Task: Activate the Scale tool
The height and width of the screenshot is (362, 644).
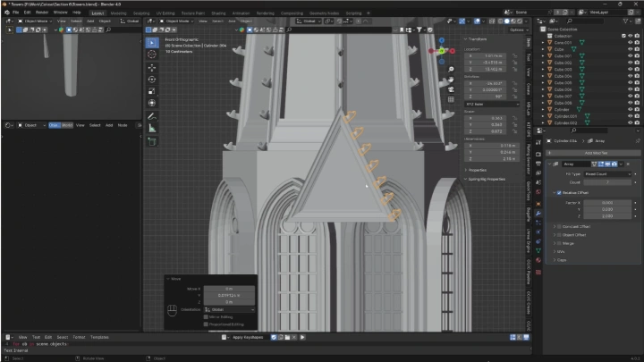Action: [x=152, y=91]
